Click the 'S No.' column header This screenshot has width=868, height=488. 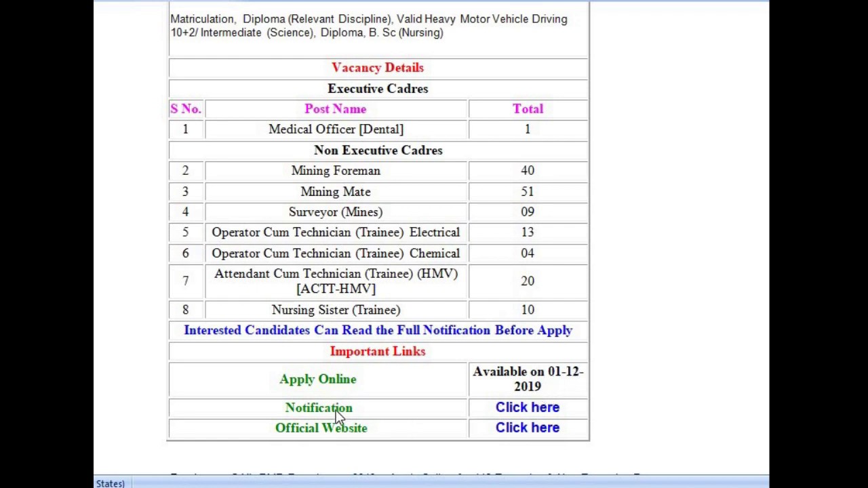tap(185, 109)
